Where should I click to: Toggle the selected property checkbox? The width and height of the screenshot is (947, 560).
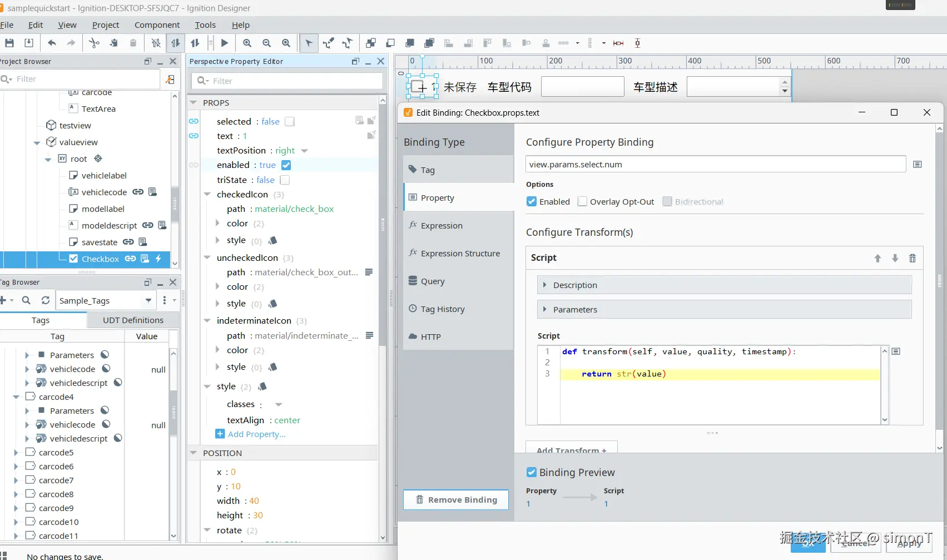[290, 121]
